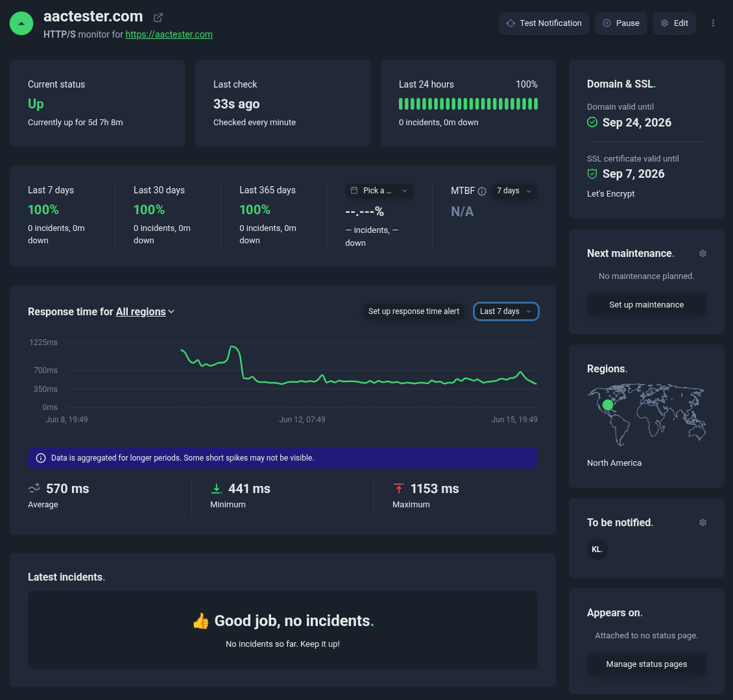The height and width of the screenshot is (700, 733).
Task: Send a Test Notification
Action: pos(544,23)
